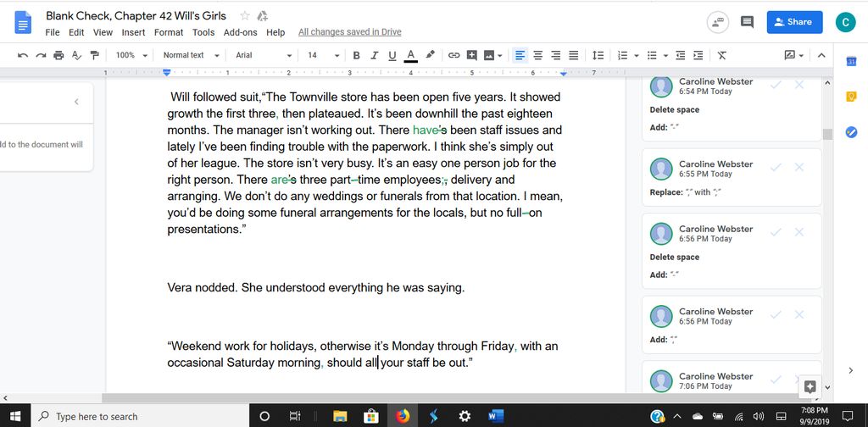This screenshot has height=427, width=868.
Task: Open comment history speech bubble icon
Action: point(747,22)
